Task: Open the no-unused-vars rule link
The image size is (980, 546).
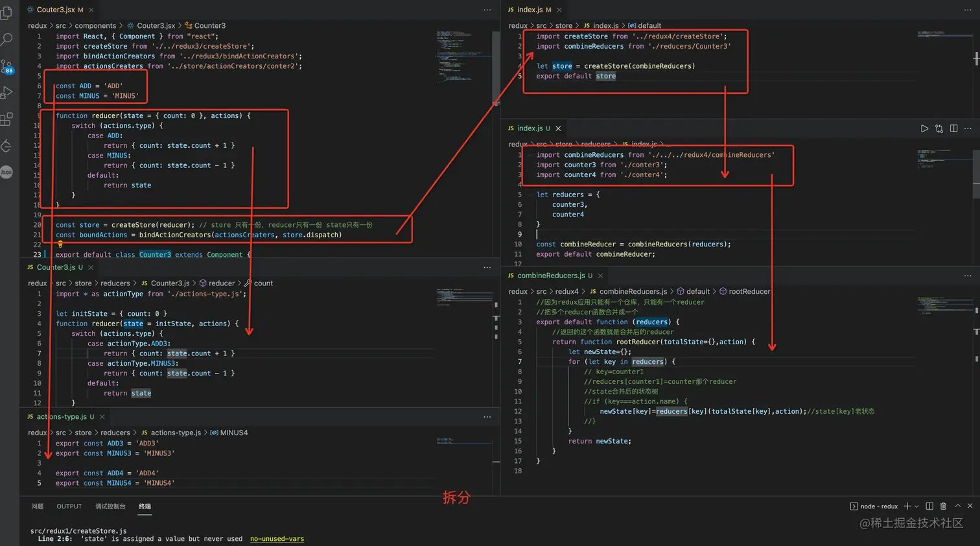Action: tap(277, 539)
